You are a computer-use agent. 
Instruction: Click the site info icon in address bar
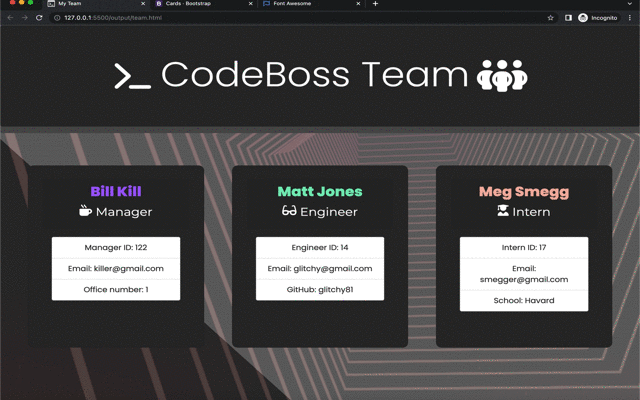tap(57, 18)
